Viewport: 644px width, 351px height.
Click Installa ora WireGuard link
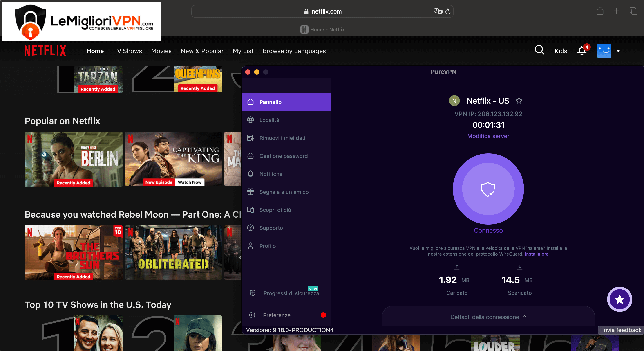[537, 254]
